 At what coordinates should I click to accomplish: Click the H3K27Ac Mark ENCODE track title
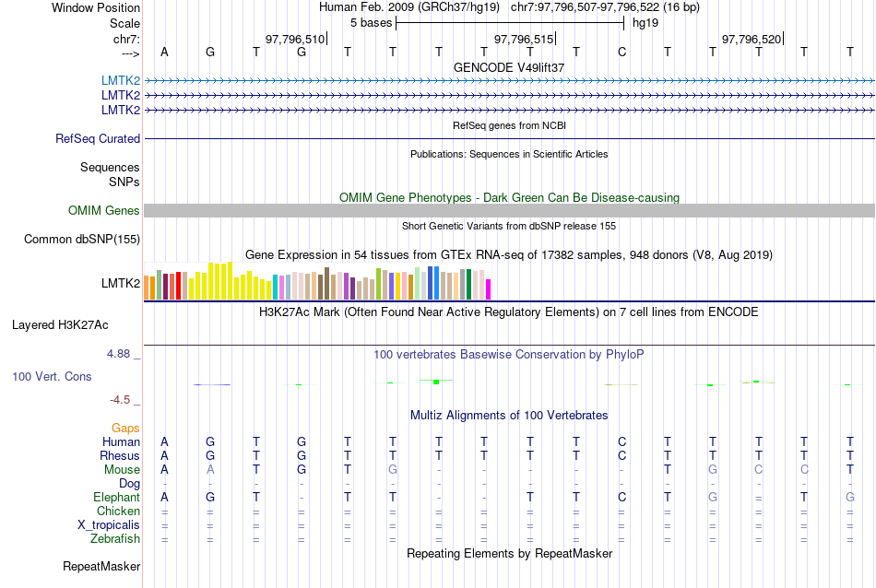click(x=509, y=312)
